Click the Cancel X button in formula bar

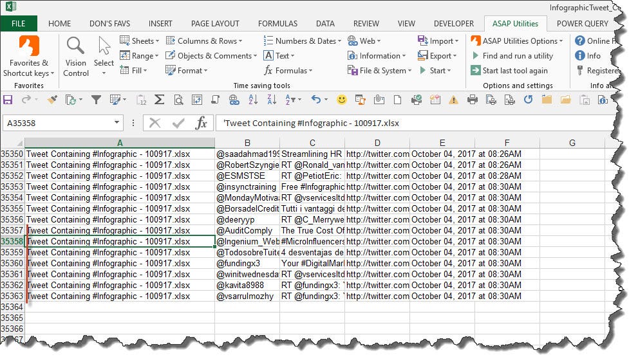(155, 123)
